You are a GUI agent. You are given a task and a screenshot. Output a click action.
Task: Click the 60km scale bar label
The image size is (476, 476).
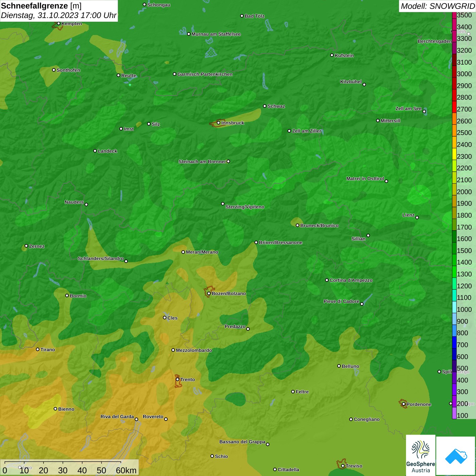click(x=126, y=470)
